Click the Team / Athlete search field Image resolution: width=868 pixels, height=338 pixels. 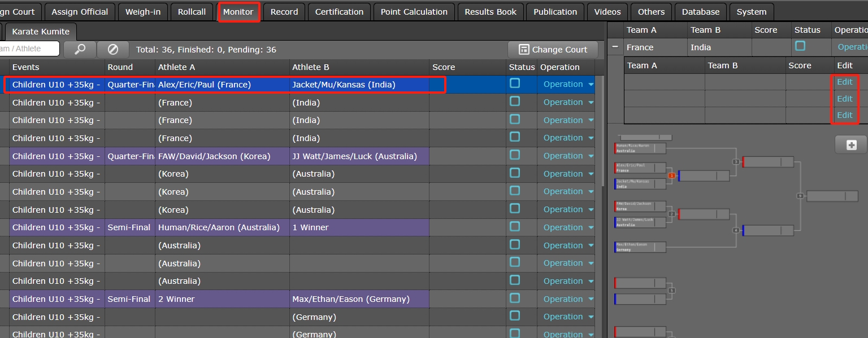(28, 49)
